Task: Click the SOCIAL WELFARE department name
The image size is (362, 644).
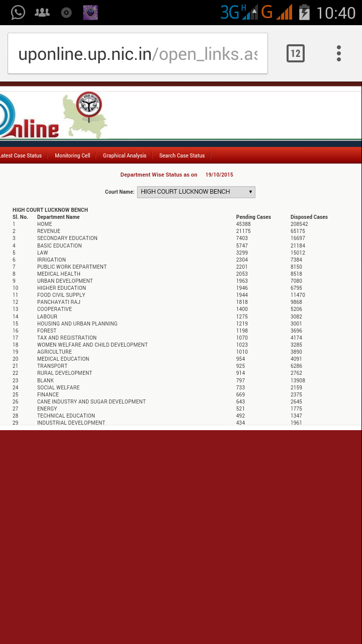Action: (x=58, y=388)
